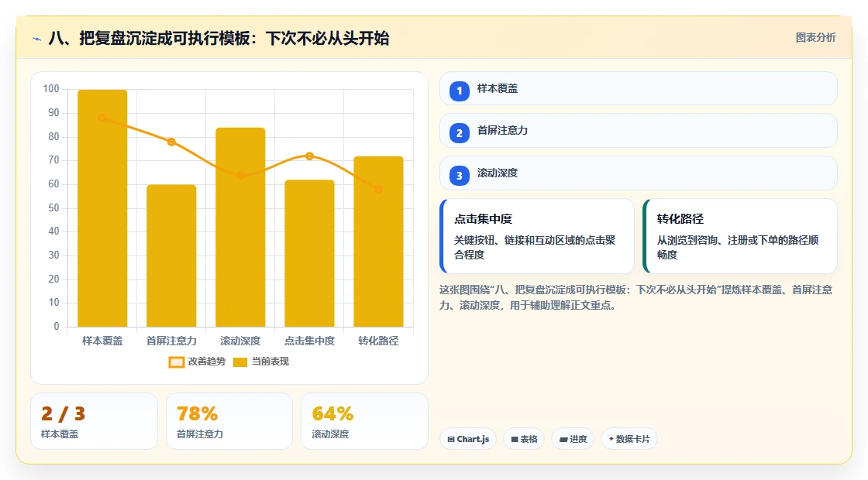Click the section title 八、把复盘沉淀成可执行模板
Screen dimensions: 868x480
219,38
